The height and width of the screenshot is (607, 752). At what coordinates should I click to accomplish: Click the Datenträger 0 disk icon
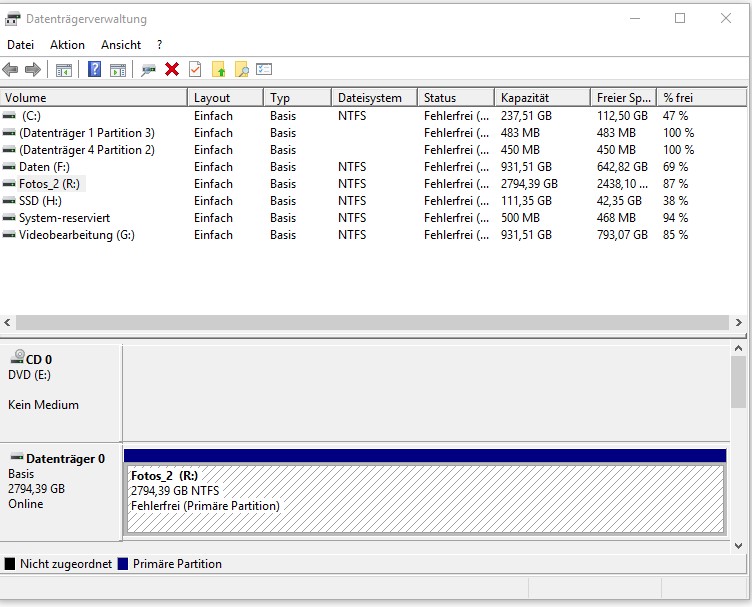pos(17,457)
